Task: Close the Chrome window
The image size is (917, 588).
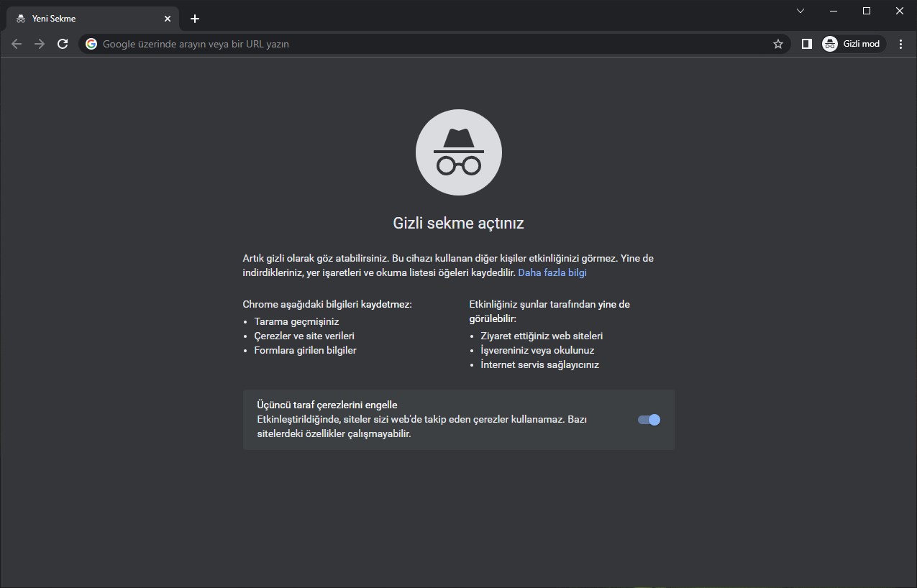Action: point(900,11)
